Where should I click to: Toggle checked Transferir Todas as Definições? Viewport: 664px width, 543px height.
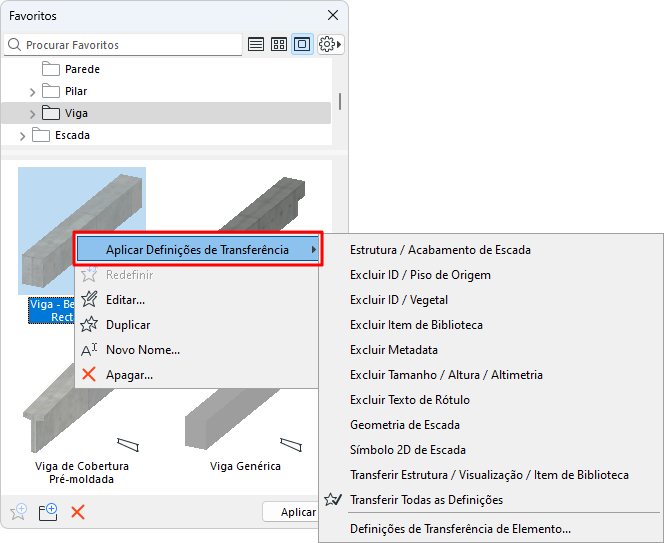tap(491, 500)
